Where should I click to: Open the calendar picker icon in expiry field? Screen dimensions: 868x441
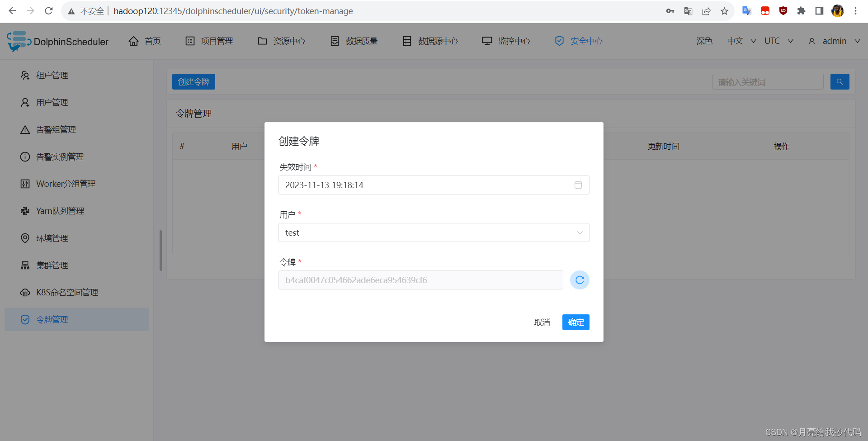578,185
